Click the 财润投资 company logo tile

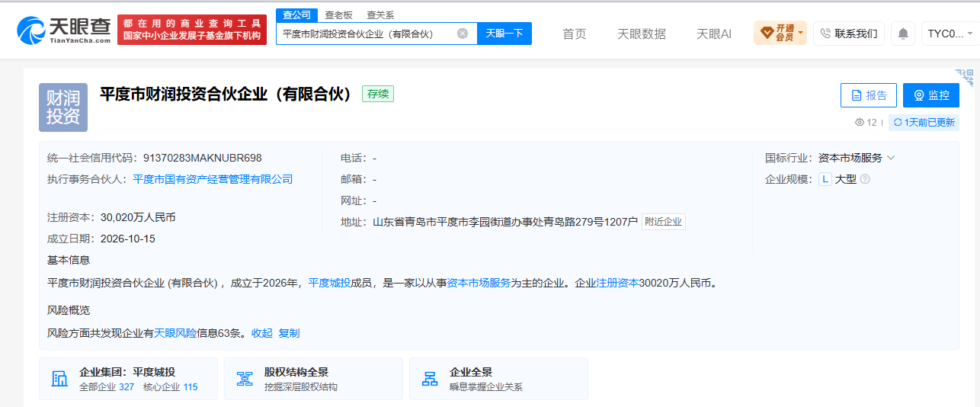[x=63, y=107]
